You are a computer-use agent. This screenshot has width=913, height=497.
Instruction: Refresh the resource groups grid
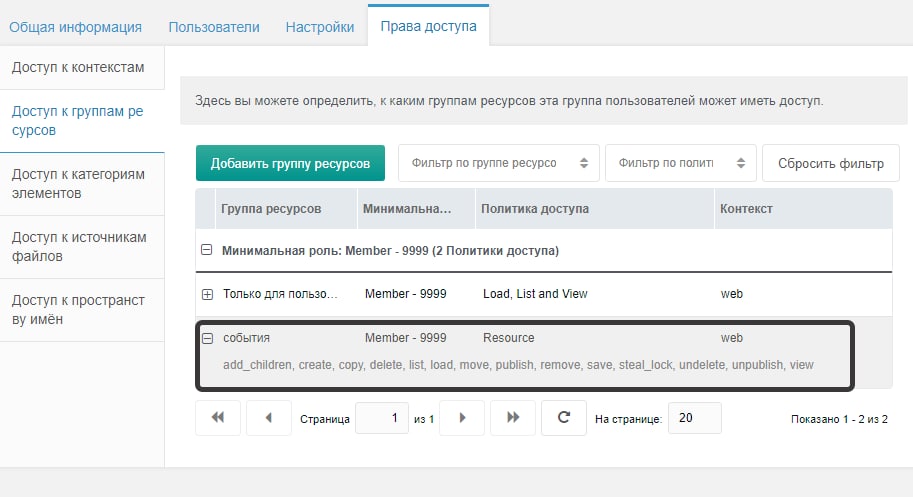564,417
